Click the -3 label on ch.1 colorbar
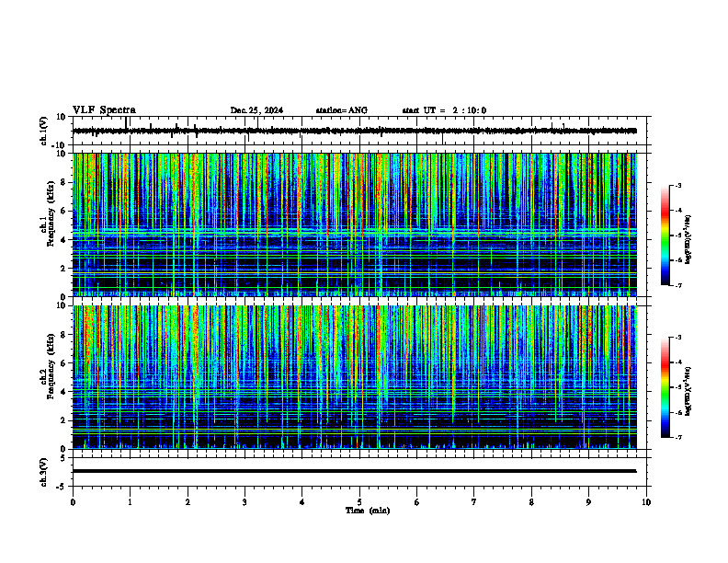Image resolution: width=728 pixels, height=563 pixels. (678, 185)
